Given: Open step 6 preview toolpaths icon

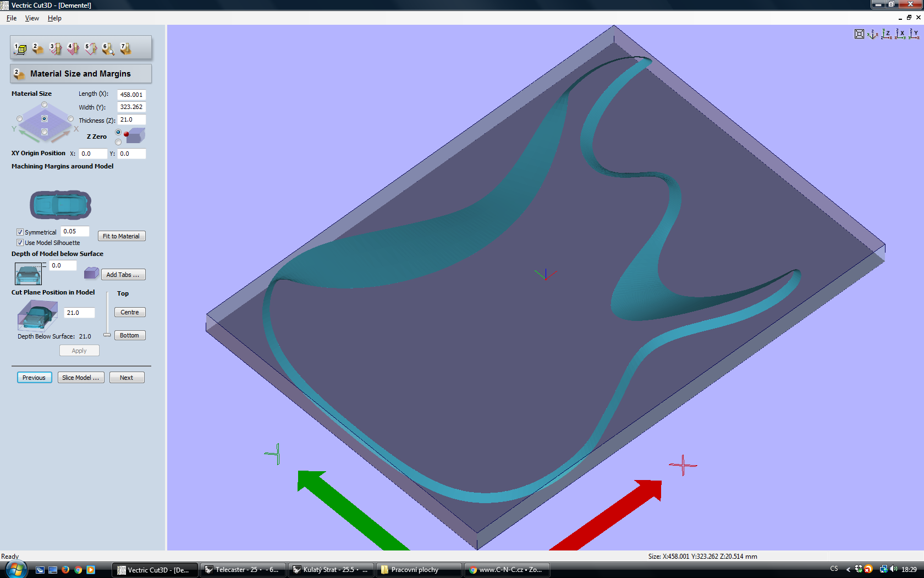Looking at the screenshot, I should tap(108, 49).
